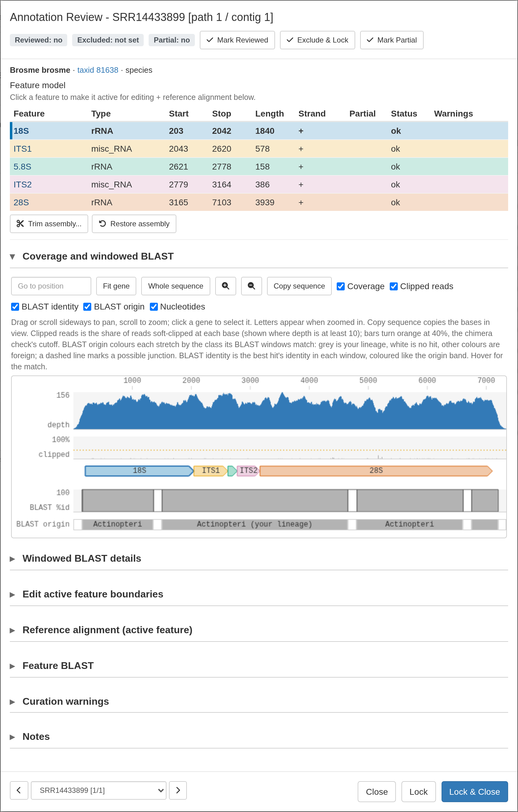Click the Lock button
Screen dimensions: 518x812
click(418, 791)
